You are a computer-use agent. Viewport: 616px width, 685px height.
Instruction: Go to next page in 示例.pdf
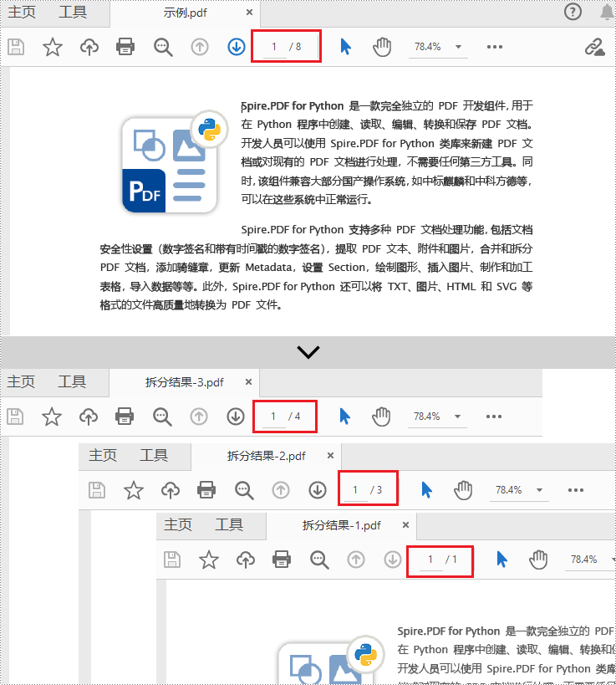237,47
